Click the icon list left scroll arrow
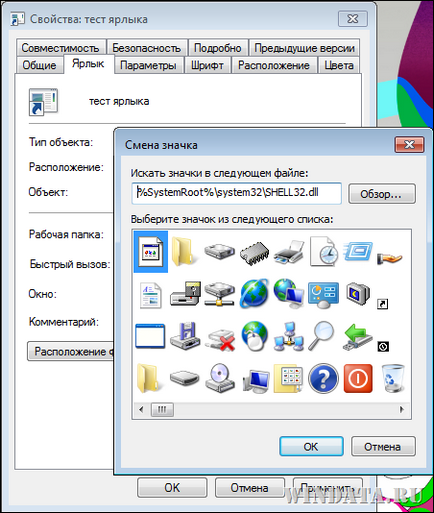 coord(141,409)
